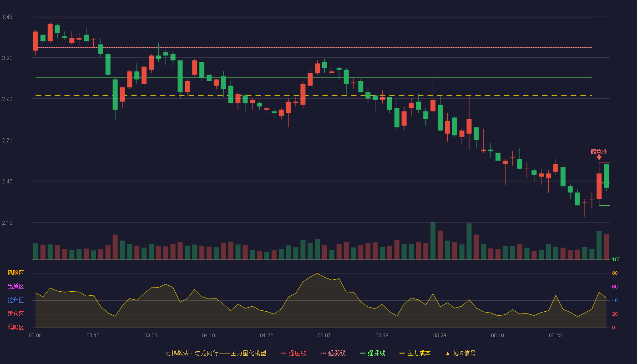The width and height of the screenshot is (637, 364).
Task: Click the 05-29 date label
Action: [440, 335]
